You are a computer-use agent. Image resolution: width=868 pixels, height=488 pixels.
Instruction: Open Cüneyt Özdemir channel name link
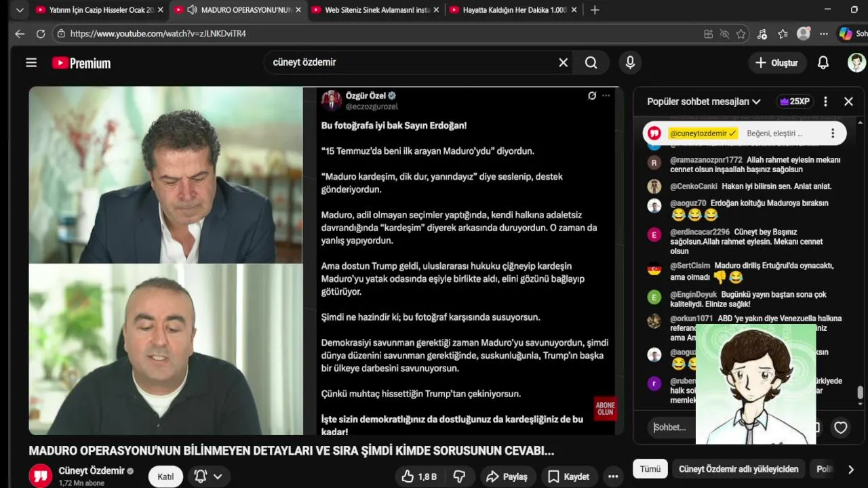click(92, 470)
